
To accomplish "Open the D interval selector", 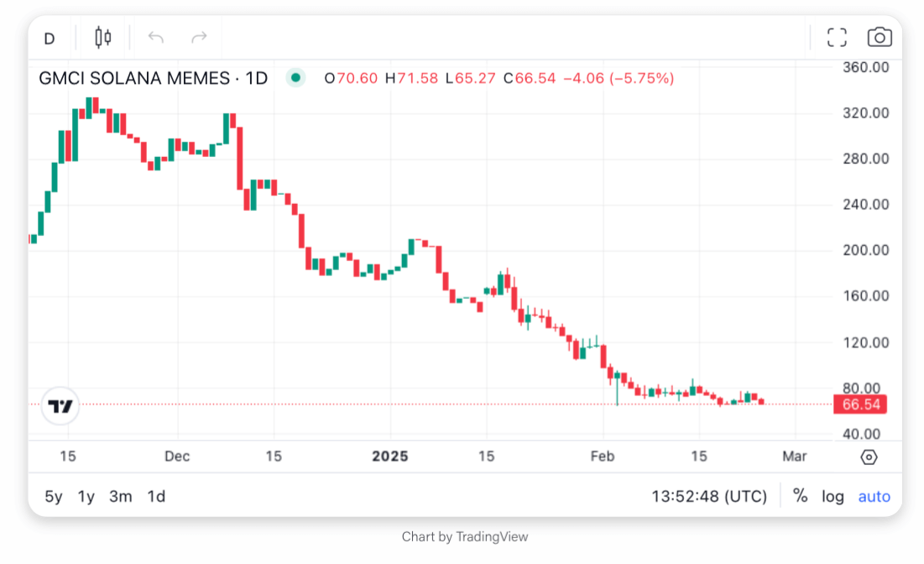I will click(x=50, y=39).
